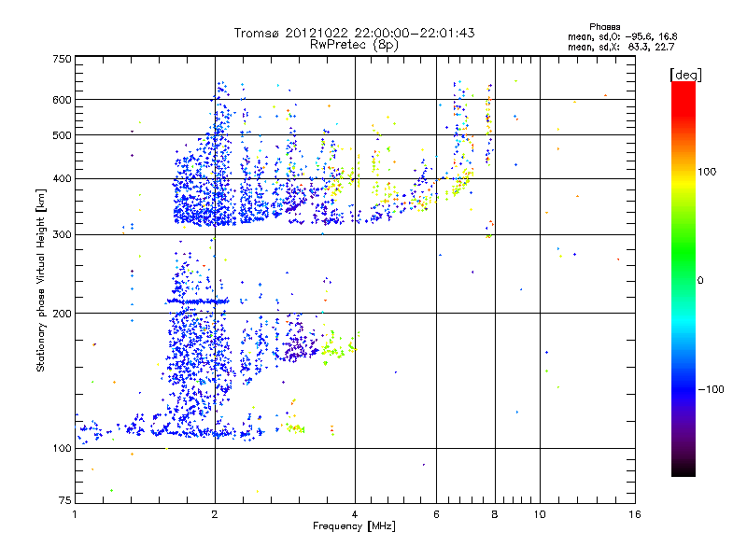Screen dimensions: 747x560
Task: Click colorbar tick label '-100'
Action: tap(711, 389)
